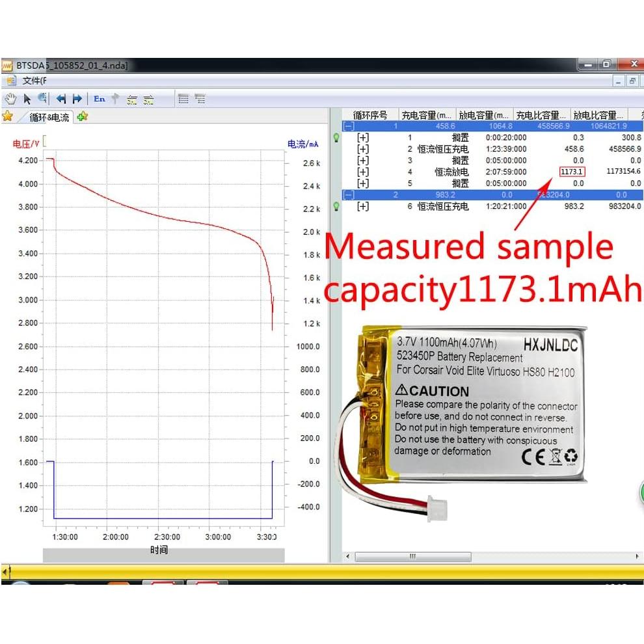Expand step 2 恒流恒压充电 row

tap(363, 149)
